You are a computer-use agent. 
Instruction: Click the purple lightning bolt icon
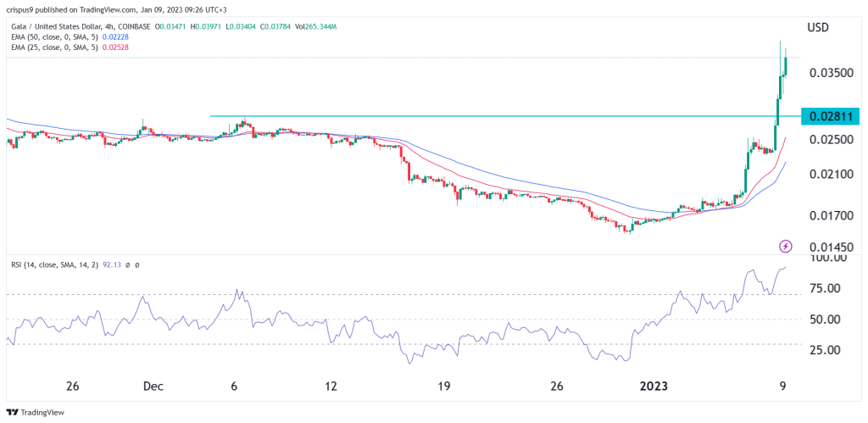coord(786,245)
